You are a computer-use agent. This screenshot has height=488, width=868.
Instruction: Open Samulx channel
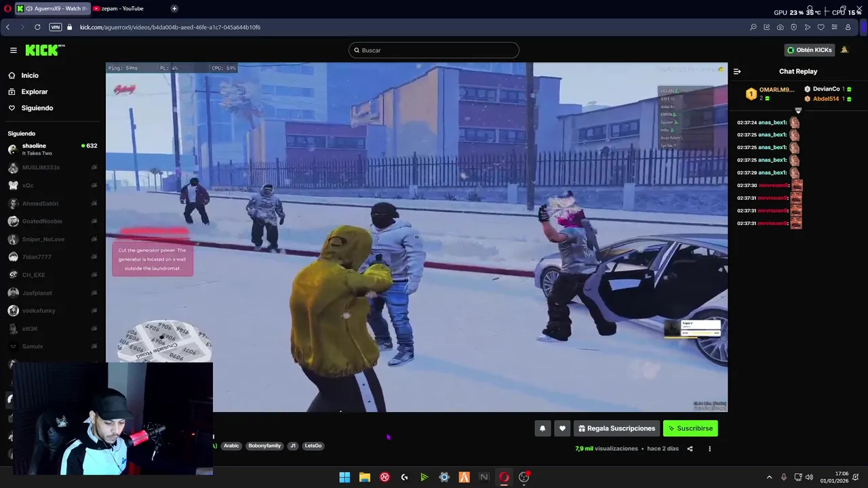pos(52,346)
